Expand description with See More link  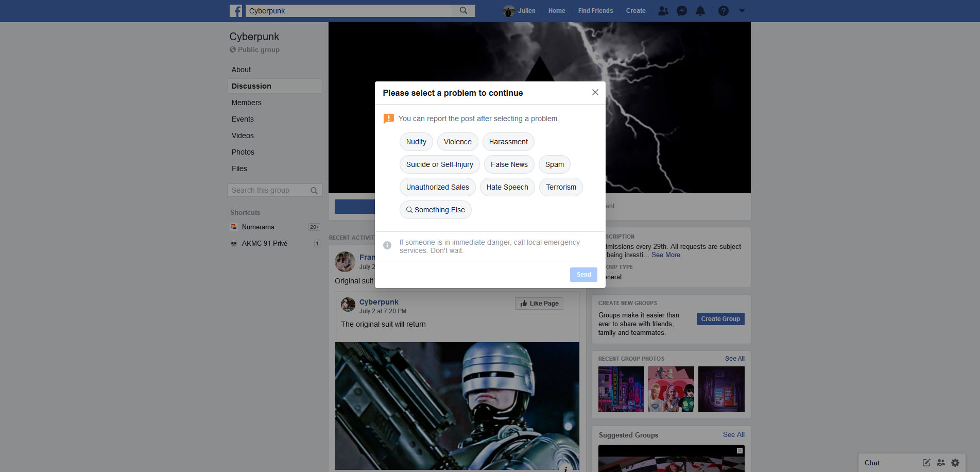[x=666, y=255]
